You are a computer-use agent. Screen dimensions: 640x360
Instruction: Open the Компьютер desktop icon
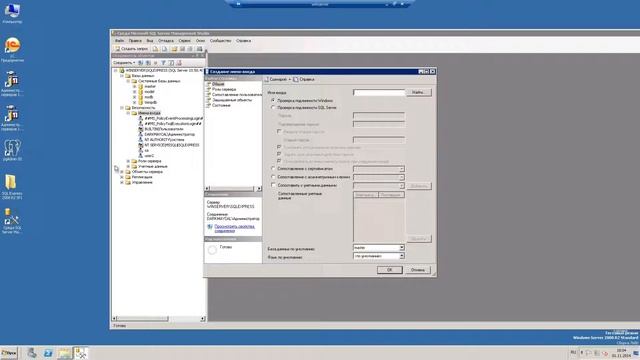click(12, 13)
